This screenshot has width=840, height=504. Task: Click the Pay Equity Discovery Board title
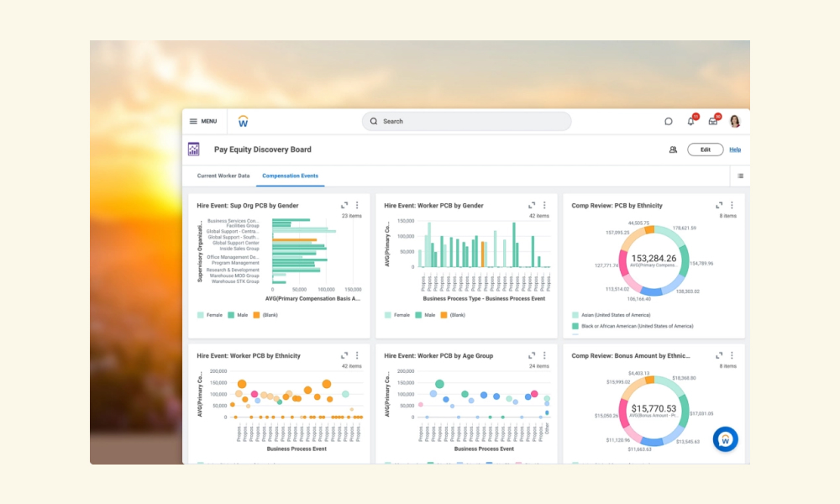coord(262,150)
